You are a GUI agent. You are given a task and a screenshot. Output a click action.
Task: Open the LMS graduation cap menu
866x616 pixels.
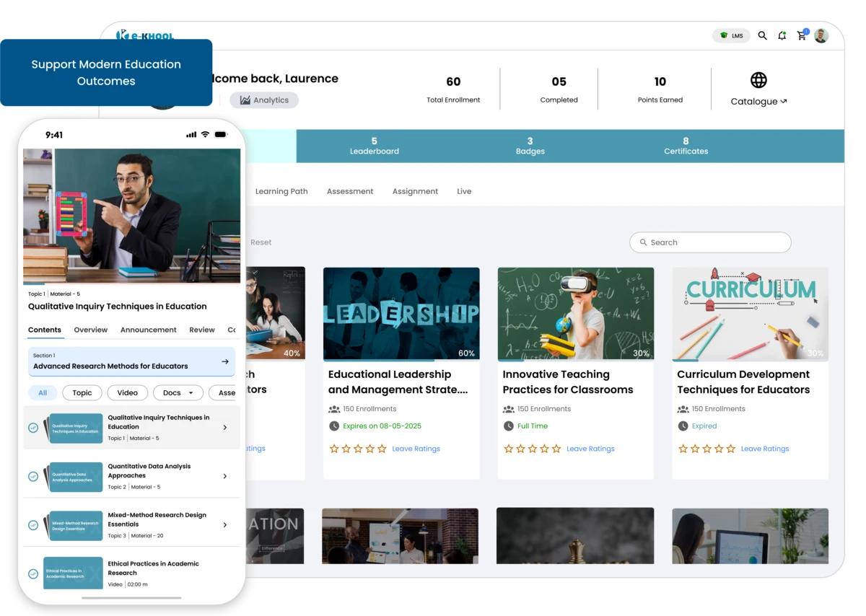731,35
